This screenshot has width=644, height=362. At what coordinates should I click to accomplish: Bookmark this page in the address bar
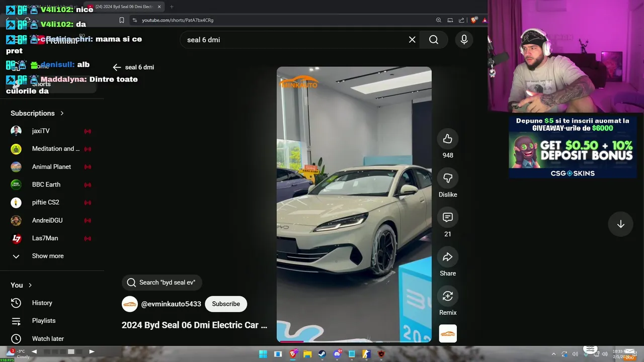click(x=121, y=20)
